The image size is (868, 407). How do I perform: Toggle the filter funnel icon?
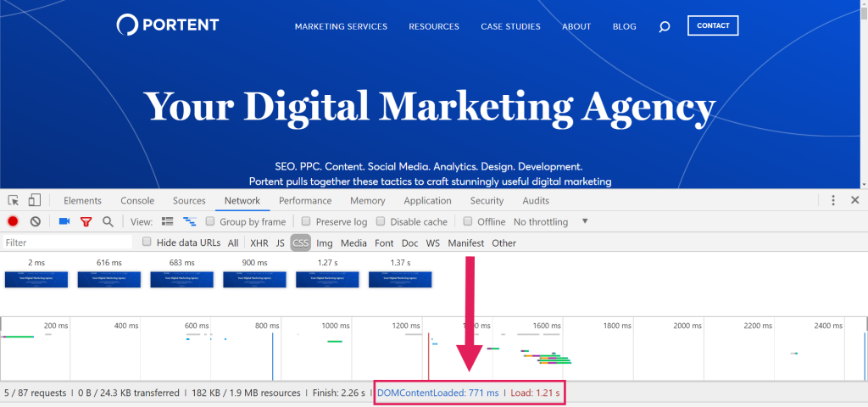click(86, 222)
